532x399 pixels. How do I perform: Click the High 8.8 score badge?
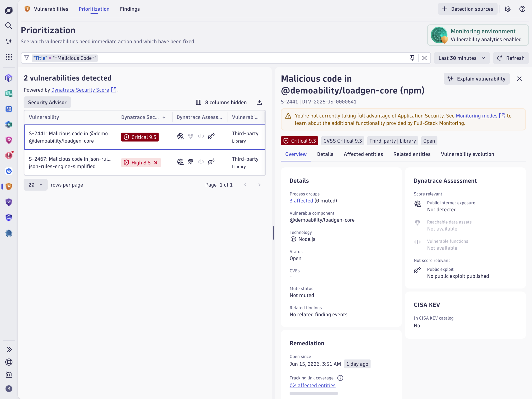(141, 163)
